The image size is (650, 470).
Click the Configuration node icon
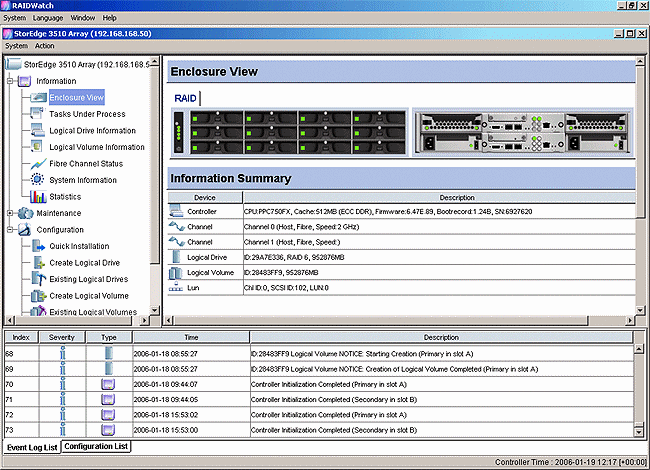pos(24,229)
